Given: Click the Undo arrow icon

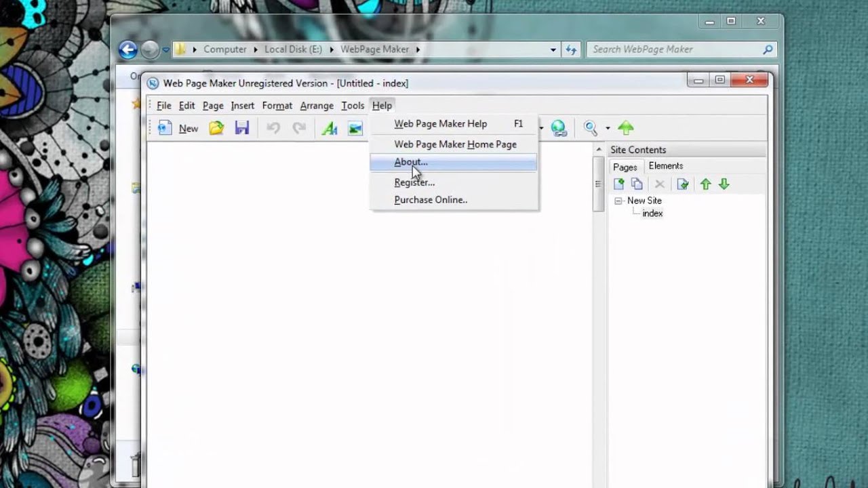Looking at the screenshot, I should 273,128.
